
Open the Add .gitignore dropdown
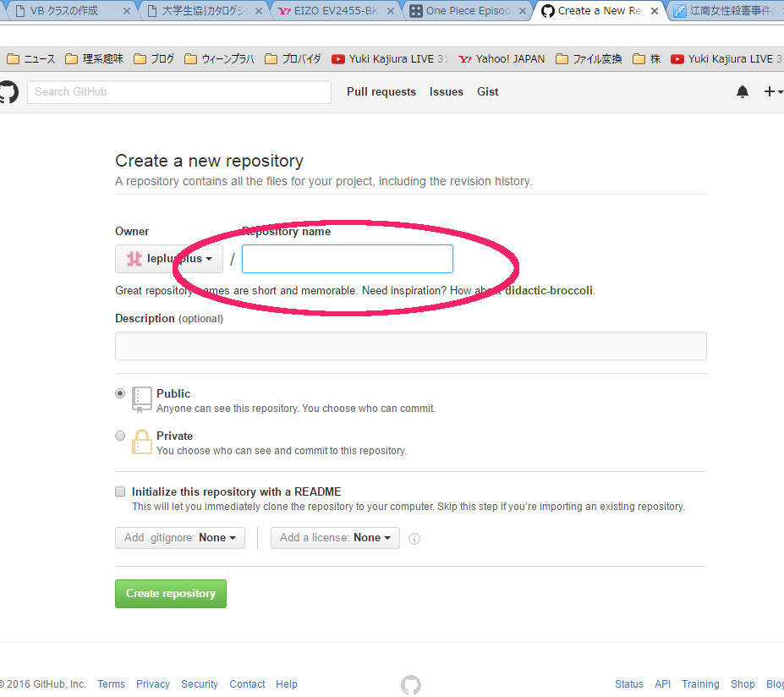[180, 538]
